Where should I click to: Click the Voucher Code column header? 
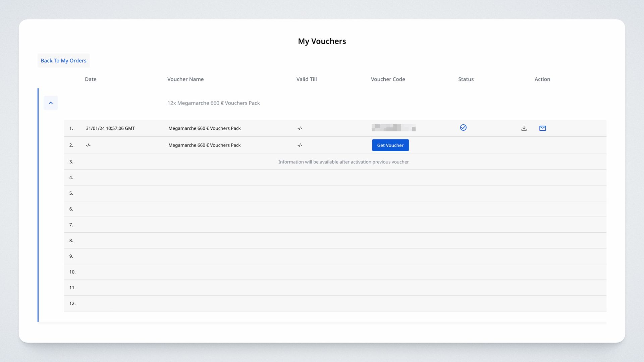tap(388, 79)
